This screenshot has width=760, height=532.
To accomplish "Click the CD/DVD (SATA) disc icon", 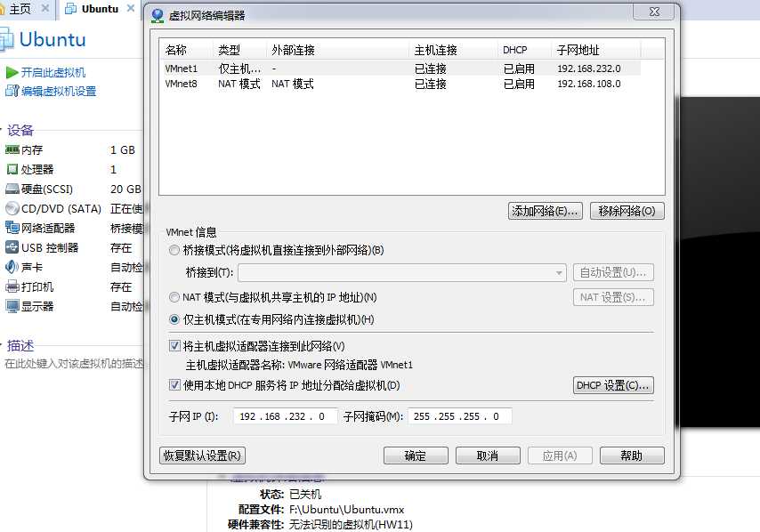I will (12, 208).
